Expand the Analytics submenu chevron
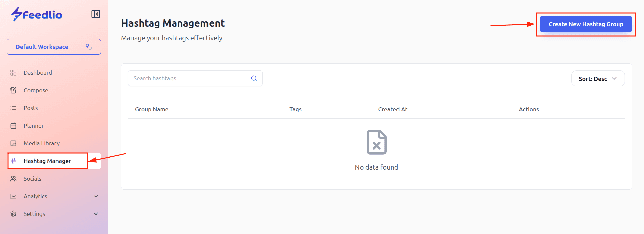 pyautogui.click(x=96, y=196)
